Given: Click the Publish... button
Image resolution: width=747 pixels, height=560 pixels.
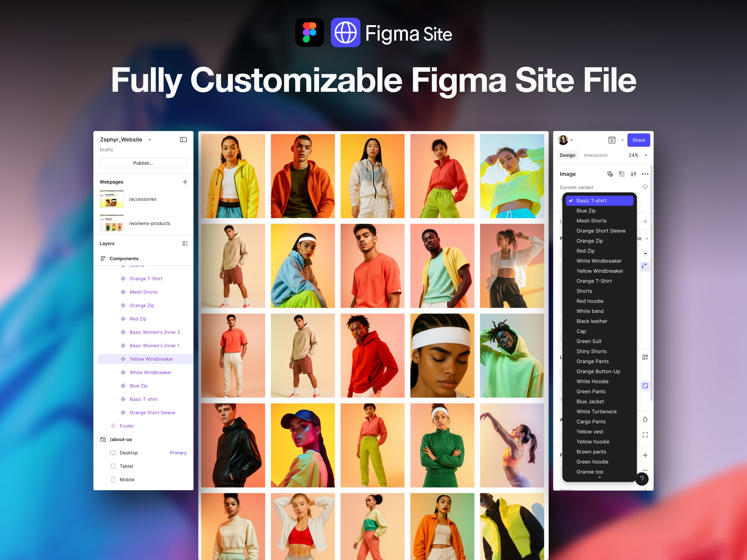Looking at the screenshot, I should click(143, 163).
